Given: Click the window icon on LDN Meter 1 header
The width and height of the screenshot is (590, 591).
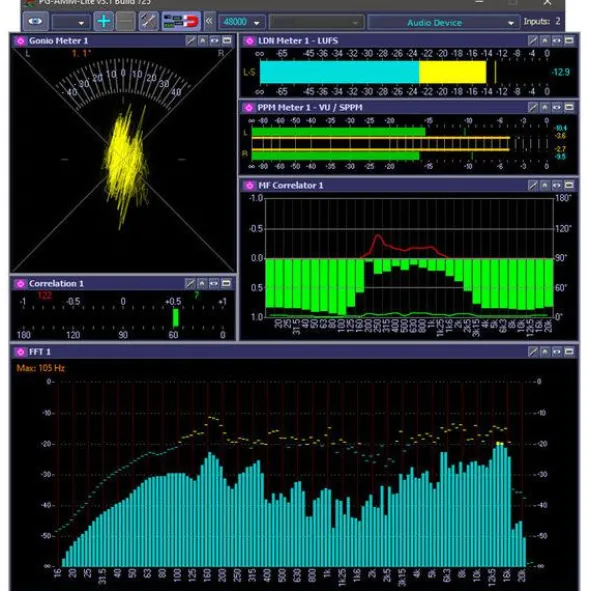Looking at the screenshot, I should (x=569, y=41).
